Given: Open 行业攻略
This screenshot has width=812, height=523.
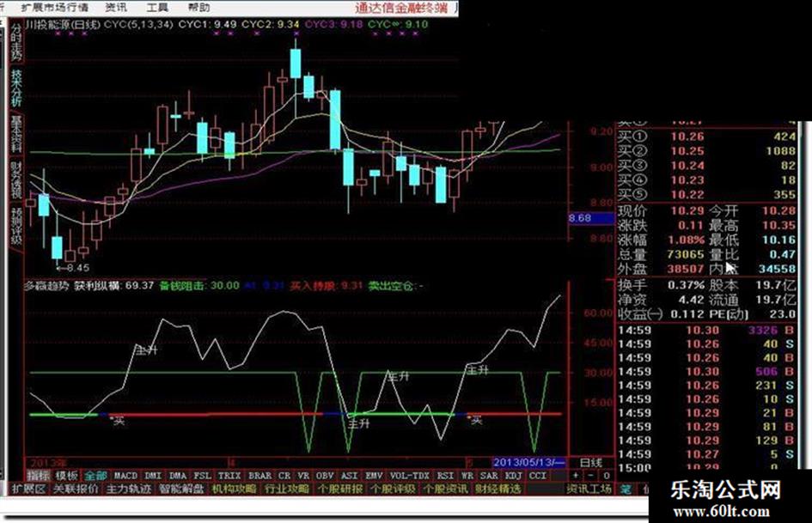Looking at the screenshot, I should [287, 489].
